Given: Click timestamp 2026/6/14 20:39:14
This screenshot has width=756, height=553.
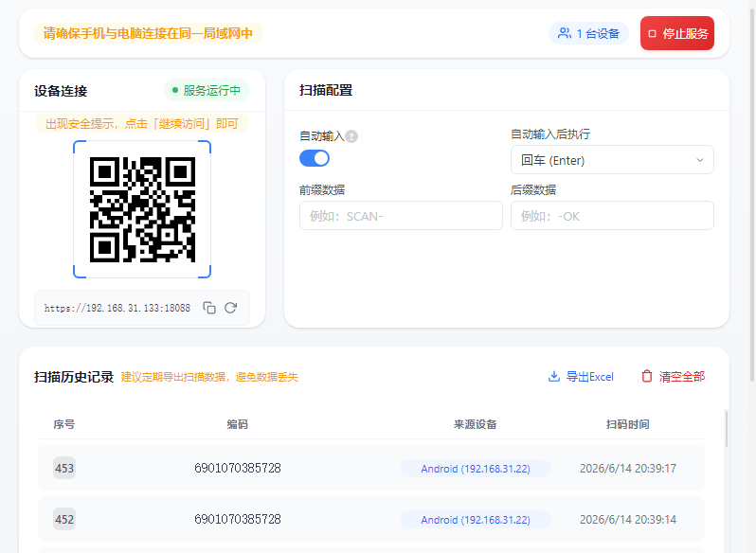Looking at the screenshot, I should point(628,519).
